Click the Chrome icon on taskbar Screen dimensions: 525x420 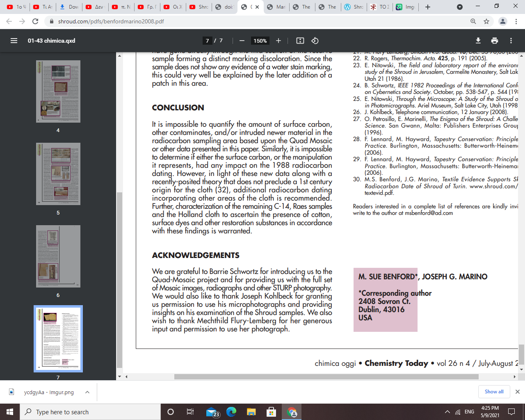(292, 412)
